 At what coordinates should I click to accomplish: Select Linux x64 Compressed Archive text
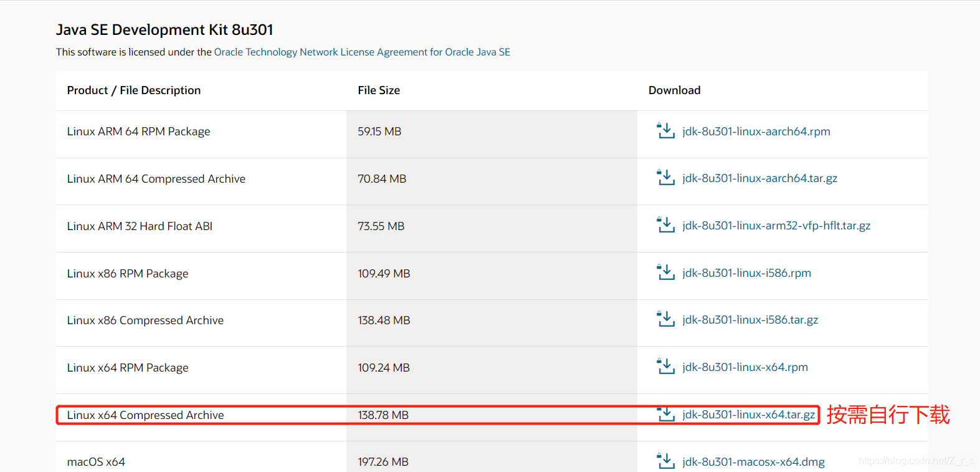145,415
